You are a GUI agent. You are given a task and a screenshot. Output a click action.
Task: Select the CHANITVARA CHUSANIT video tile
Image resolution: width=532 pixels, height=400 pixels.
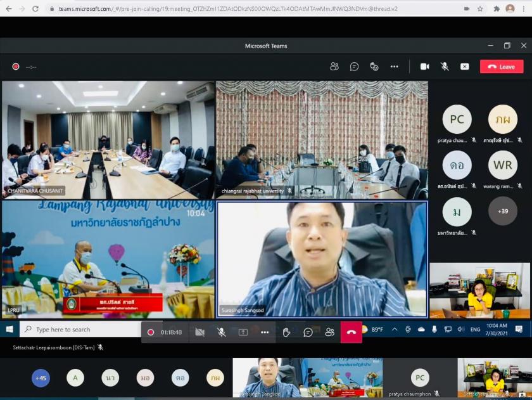[108, 139]
